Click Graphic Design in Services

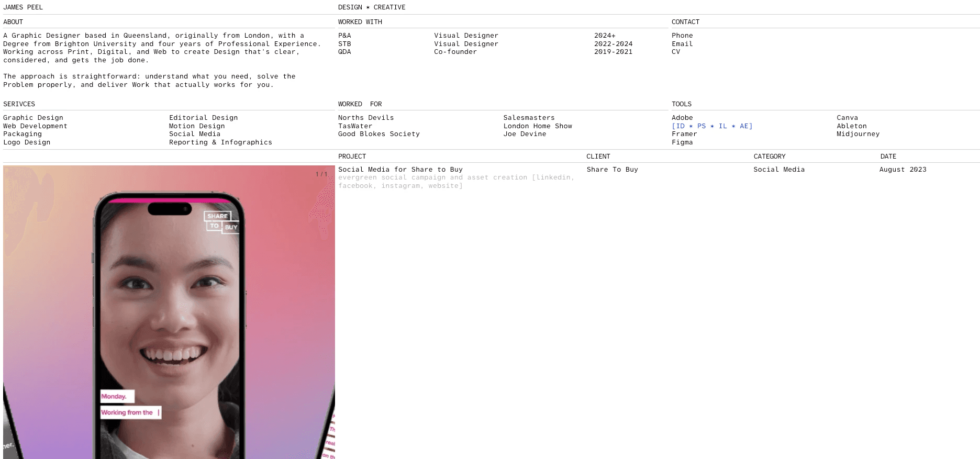point(33,118)
